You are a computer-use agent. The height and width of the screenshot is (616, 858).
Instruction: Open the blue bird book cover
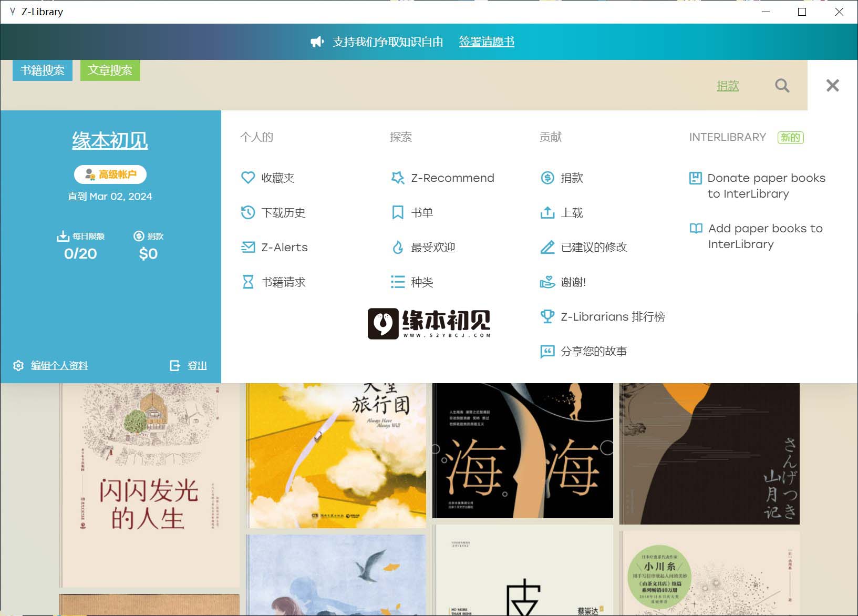(336, 575)
